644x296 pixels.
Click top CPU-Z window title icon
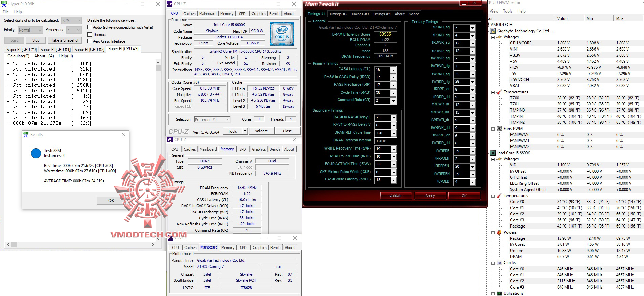(170, 4)
